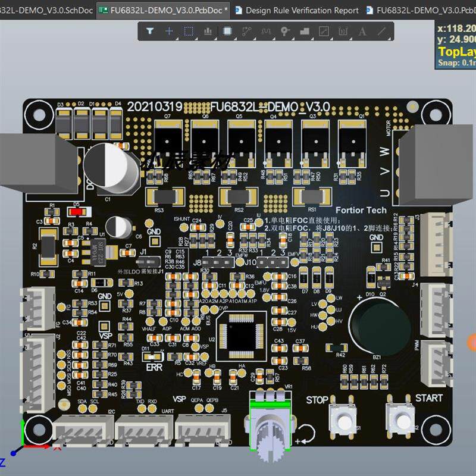
Task: Click the place line drawing tool icon
Action: (x=383, y=30)
